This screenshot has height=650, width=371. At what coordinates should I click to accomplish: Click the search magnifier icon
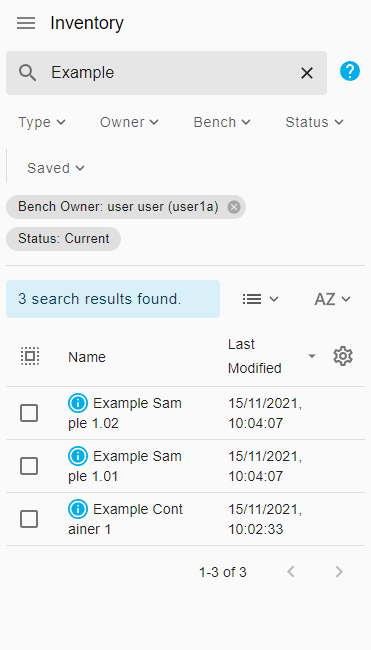pyautogui.click(x=27, y=73)
